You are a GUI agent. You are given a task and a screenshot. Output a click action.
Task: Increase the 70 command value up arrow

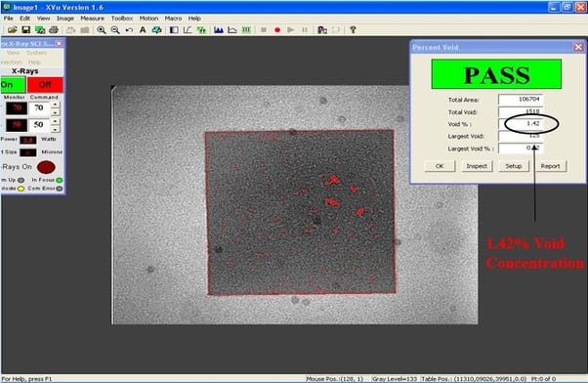coord(55,105)
